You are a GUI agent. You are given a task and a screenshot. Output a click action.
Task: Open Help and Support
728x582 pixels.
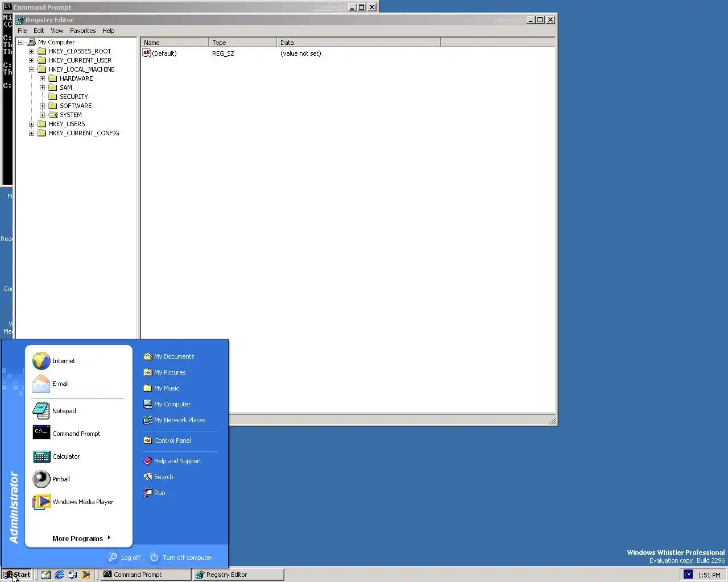172,461
